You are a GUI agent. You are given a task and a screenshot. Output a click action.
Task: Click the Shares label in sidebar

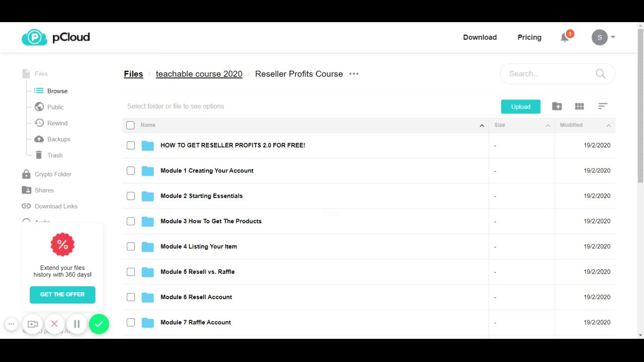[x=44, y=190]
